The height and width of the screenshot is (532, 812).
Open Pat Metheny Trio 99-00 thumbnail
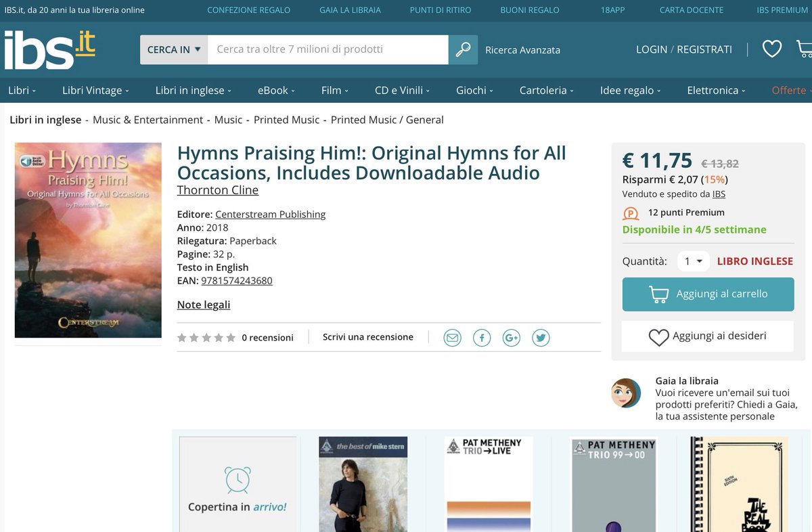coord(614,484)
